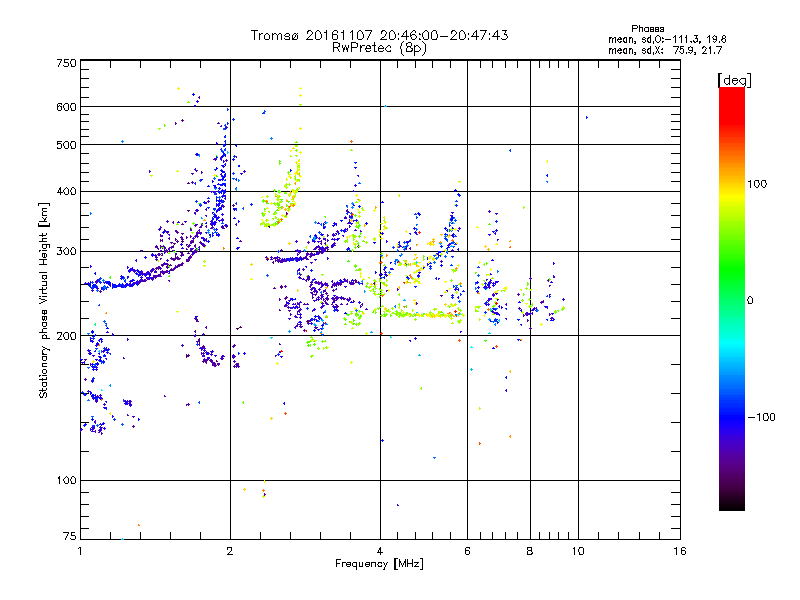This screenshot has height=600, width=800.
Task: Click the black bottom of the phase colorbar
Action: (x=732, y=503)
